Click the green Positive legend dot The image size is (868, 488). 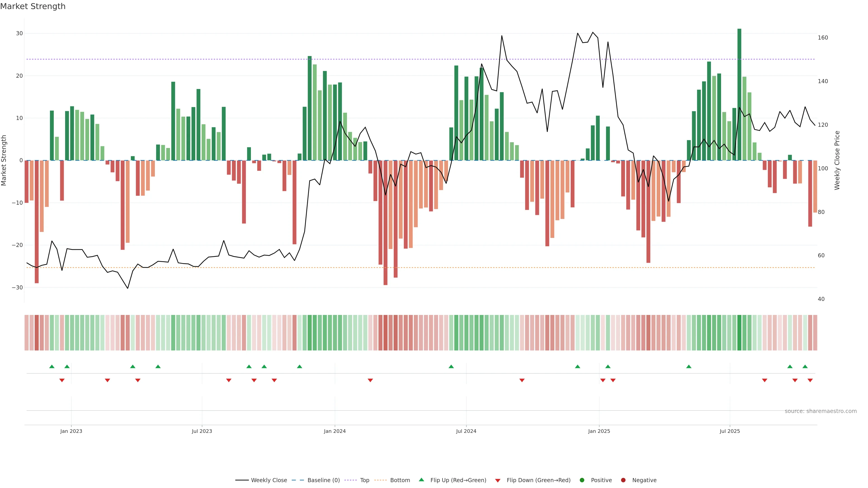[x=582, y=480]
